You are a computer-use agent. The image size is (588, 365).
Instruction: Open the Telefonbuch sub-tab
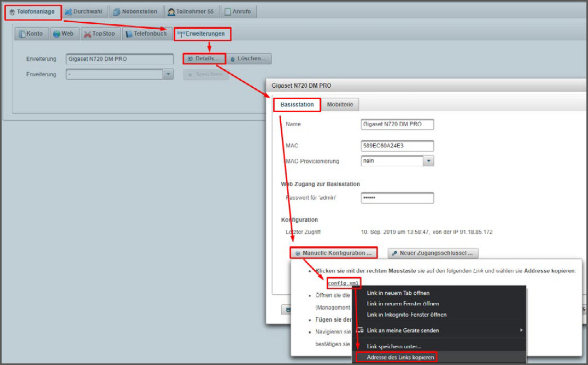pos(147,34)
